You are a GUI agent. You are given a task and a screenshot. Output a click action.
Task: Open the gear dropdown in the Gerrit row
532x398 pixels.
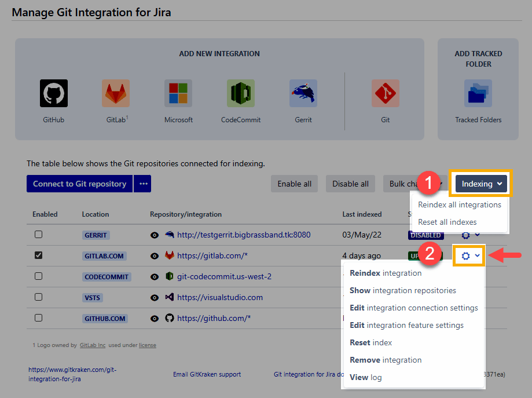point(470,235)
